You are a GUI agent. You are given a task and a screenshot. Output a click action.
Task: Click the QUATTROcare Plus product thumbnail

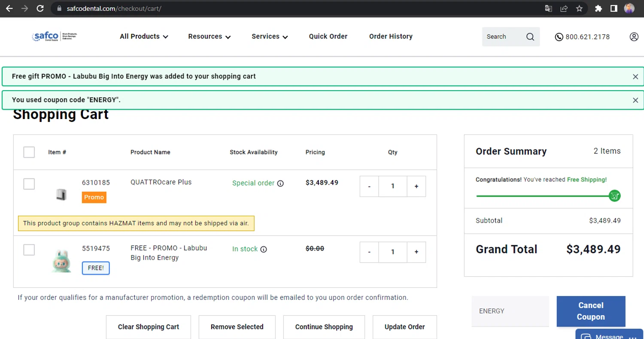61,195
